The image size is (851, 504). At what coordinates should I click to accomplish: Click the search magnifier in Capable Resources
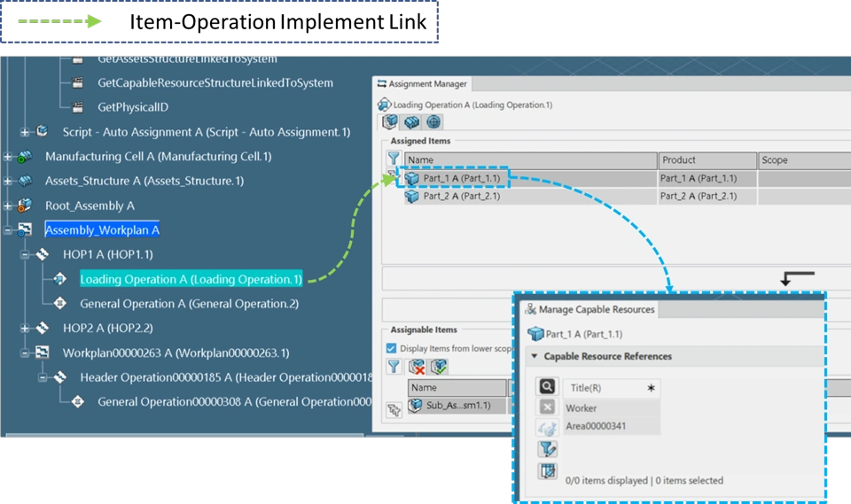coord(547,386)
